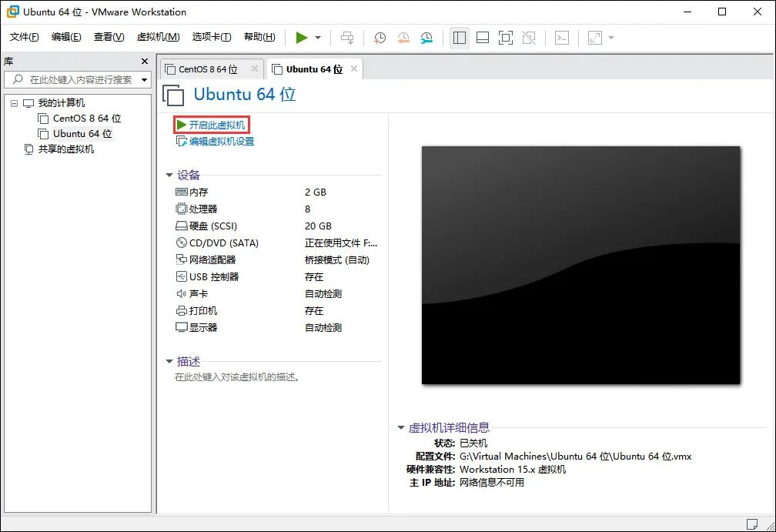776x532 pixels.
Task: Switch to the CentOS 8 64 位 tab
Action: [x=208, y=69]
